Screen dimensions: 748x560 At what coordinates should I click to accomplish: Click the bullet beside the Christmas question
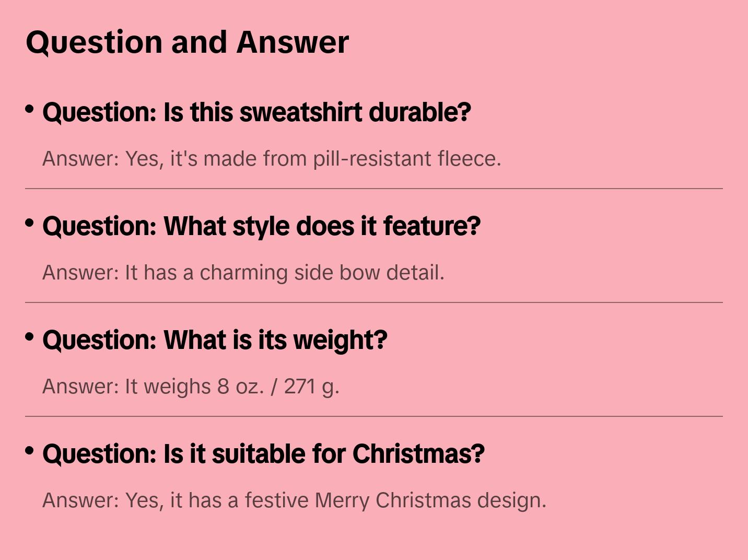click(30, 451)
